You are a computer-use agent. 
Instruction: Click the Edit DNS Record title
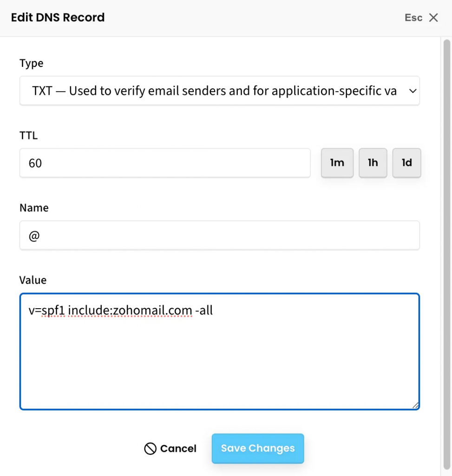[x=58, y=18]
